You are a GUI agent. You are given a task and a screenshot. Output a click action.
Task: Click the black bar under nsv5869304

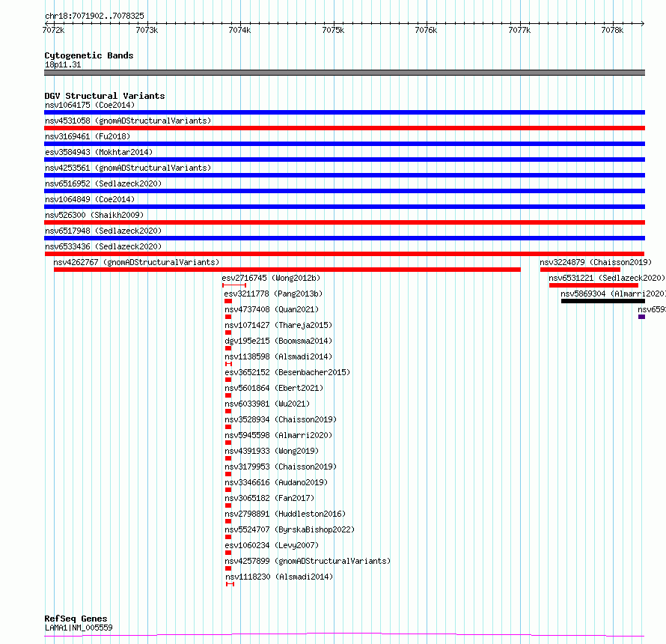tap(603, 301)
